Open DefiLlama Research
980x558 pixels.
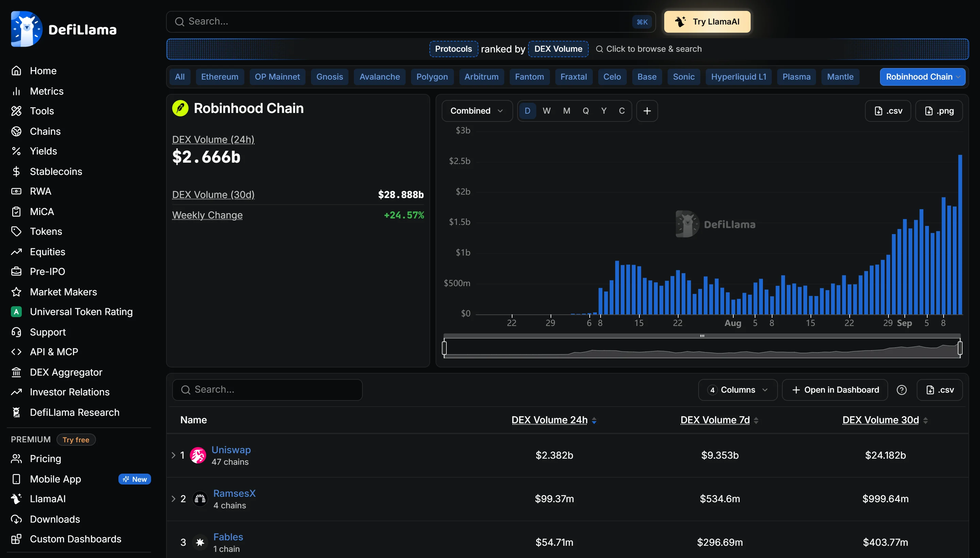point(75,412)
